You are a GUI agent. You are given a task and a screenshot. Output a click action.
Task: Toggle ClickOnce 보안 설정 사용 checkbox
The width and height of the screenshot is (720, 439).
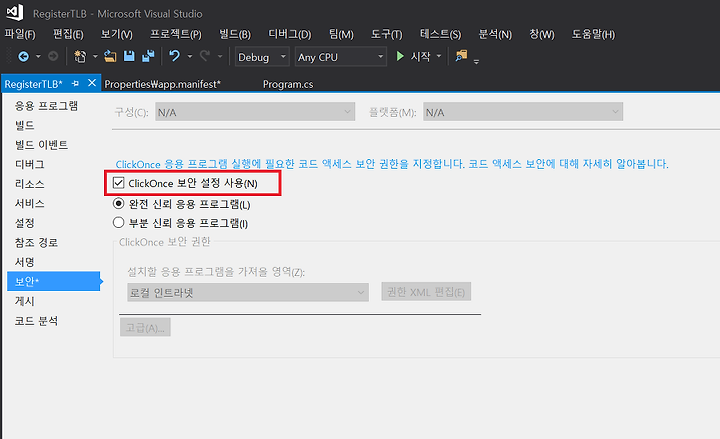pos(118,183)
